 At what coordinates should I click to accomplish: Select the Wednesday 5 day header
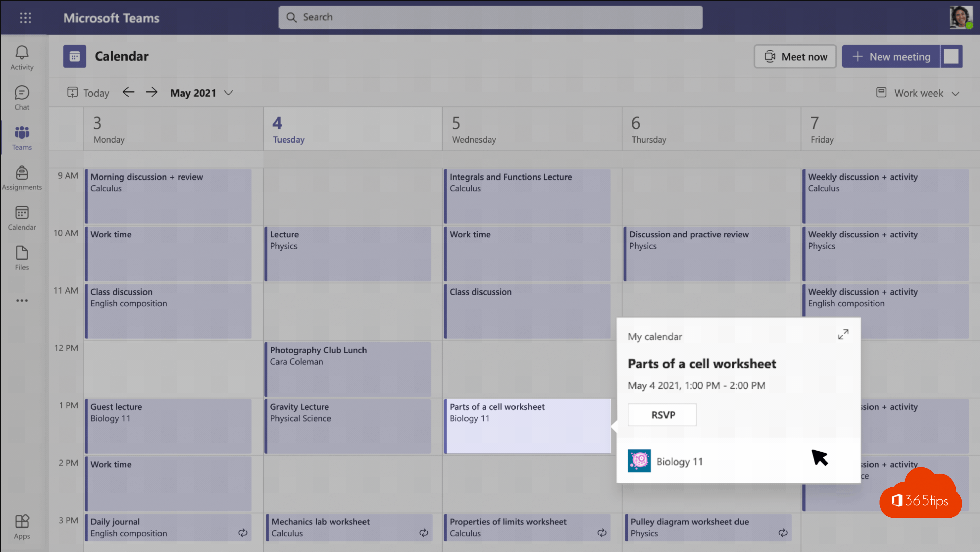(532, 129)
